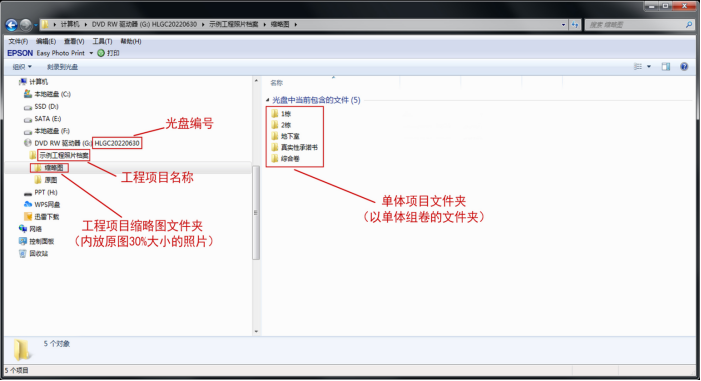This screenshot has width=701, height=381.
Task: Click the change view icon
Action: [638, 67]
